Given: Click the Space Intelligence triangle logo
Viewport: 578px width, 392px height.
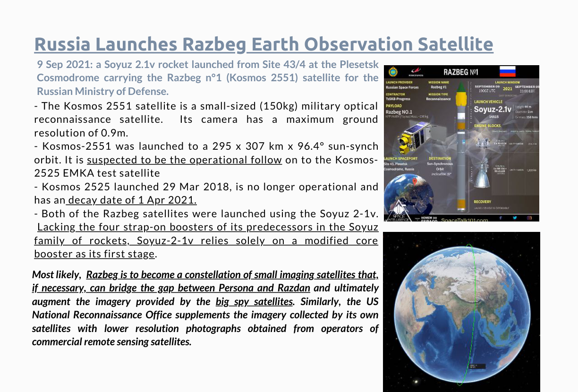Looking at the screenshot, I should tap(399, 211).
